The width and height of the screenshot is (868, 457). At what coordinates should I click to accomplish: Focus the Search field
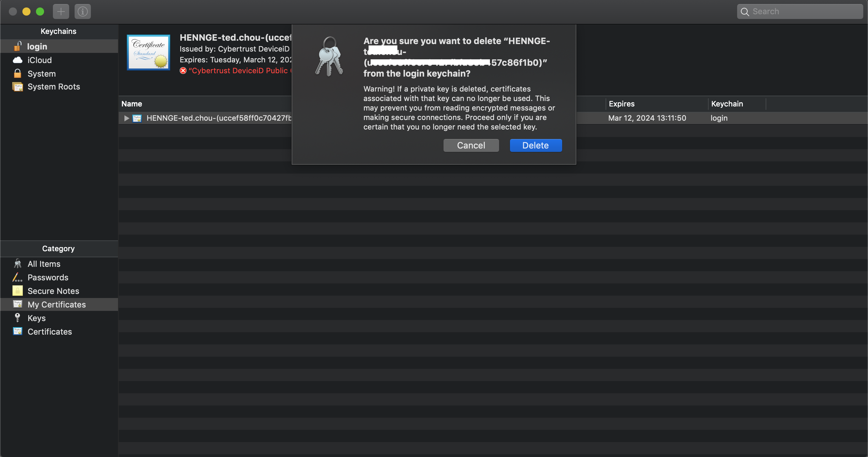(x=800, y=12)
